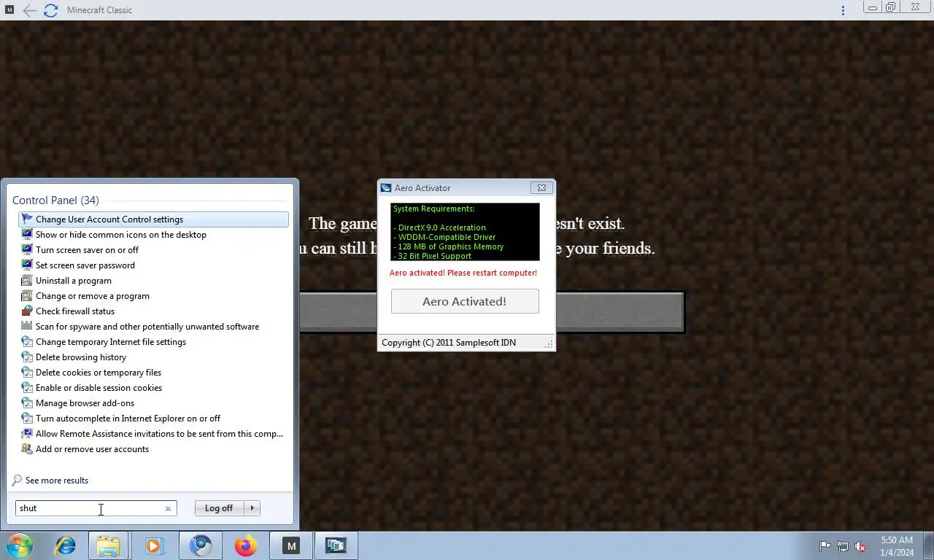
Task: Click the firewall icon beside Check firewall status
Action: 27,311
